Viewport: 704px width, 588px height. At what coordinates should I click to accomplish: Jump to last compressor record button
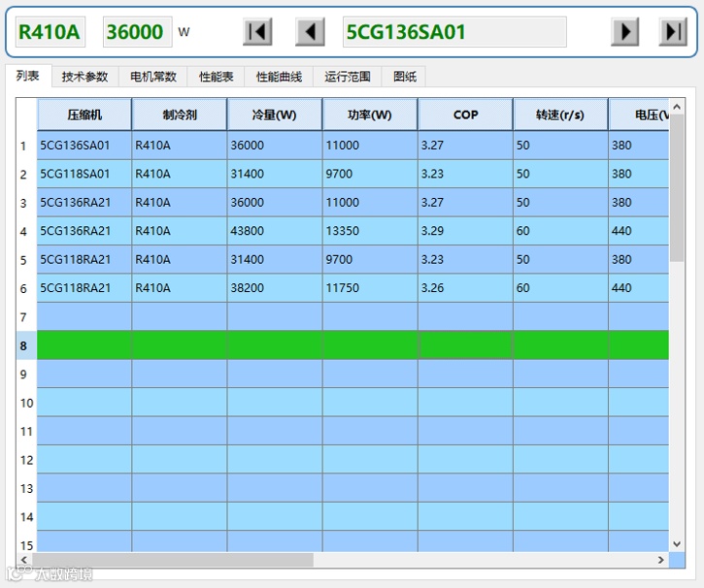[673, 32]
